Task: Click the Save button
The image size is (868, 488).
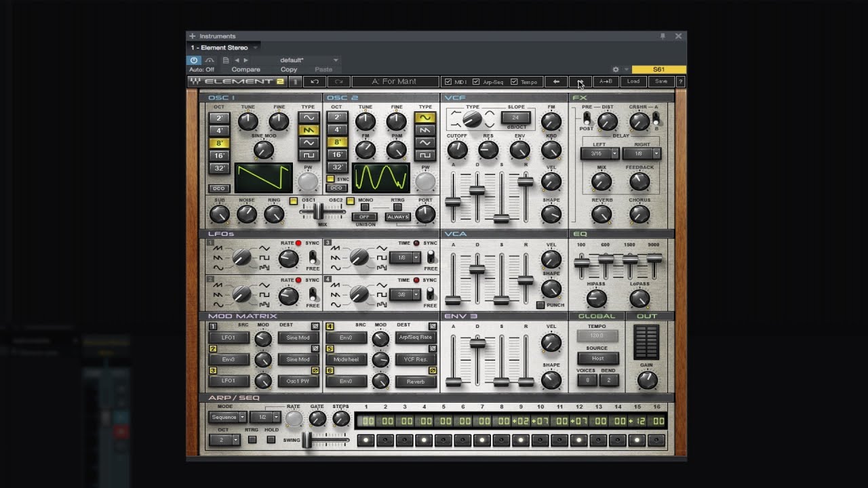Action: pos(661,81)
